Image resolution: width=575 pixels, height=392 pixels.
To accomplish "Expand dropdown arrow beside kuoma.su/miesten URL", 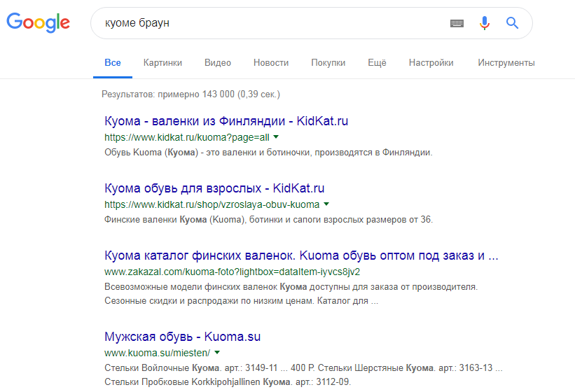I will coord(217,352).
